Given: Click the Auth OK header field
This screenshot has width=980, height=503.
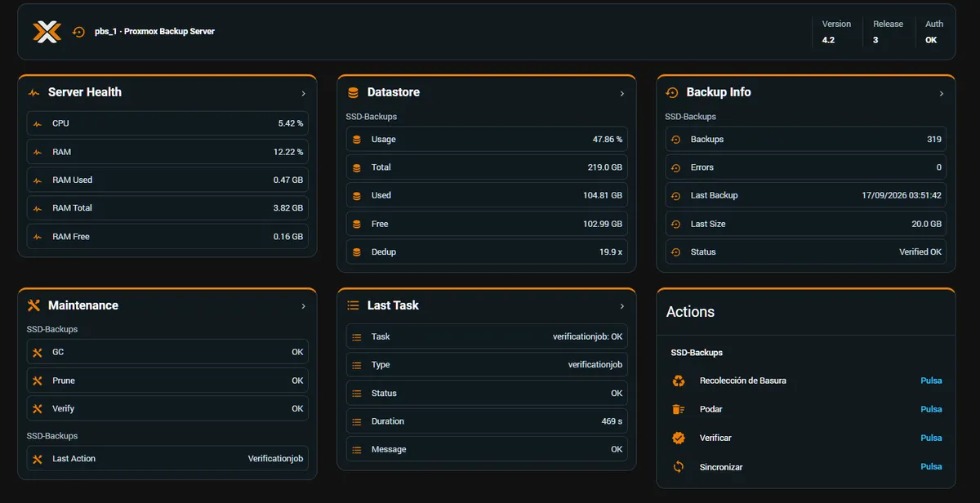Looking at the screenshot, I should (x=933, y=32).
